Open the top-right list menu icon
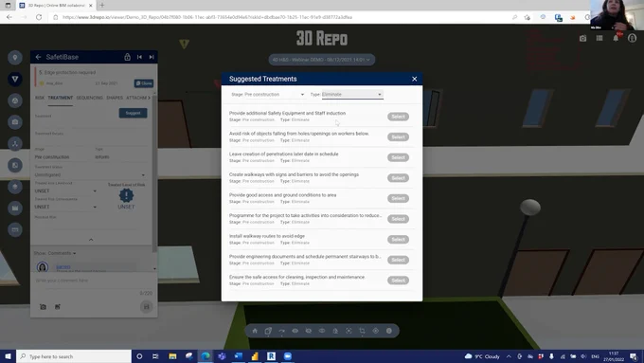 (x=599, y=38)
